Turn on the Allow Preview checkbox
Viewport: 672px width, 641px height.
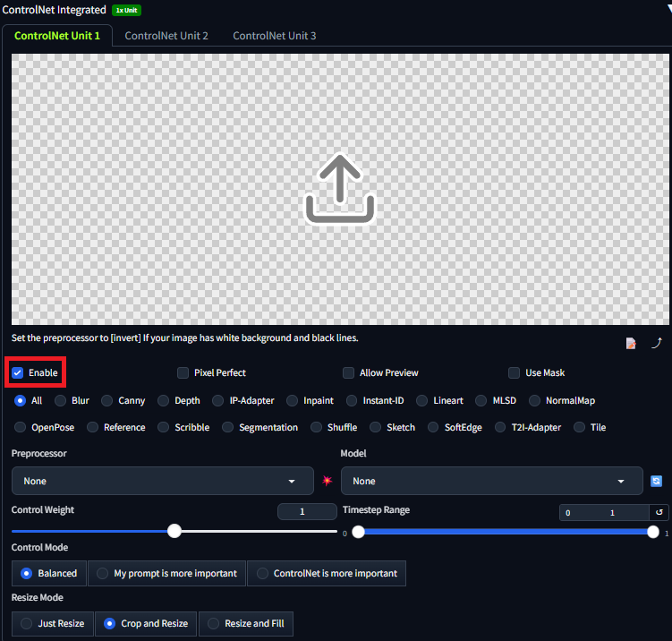(x=348, y=372)
